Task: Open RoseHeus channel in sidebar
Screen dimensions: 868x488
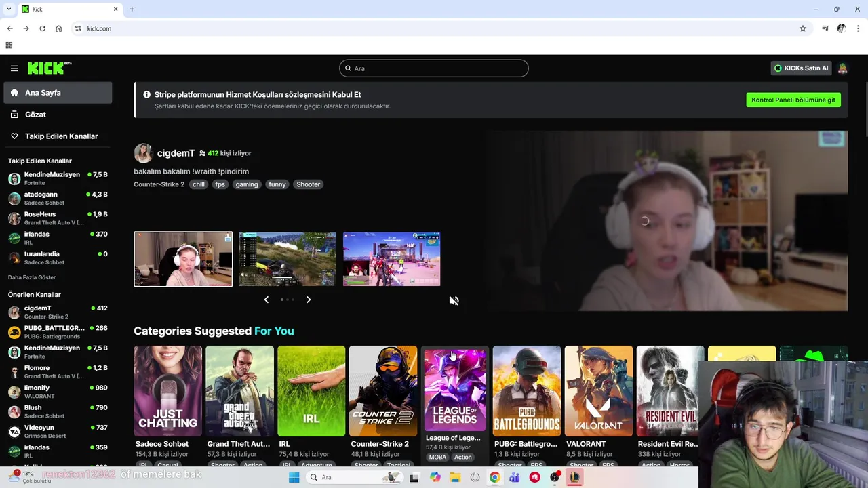Action: 58,218
